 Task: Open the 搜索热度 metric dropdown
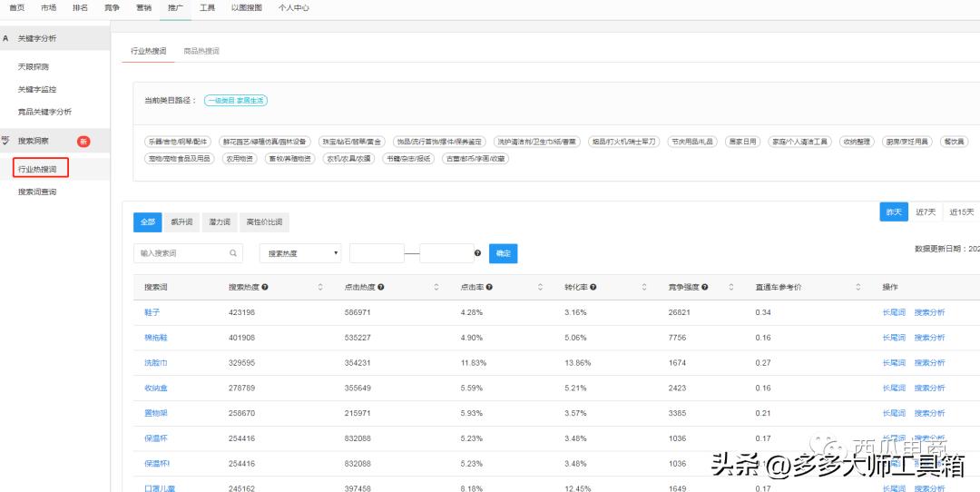pos(300,253)
